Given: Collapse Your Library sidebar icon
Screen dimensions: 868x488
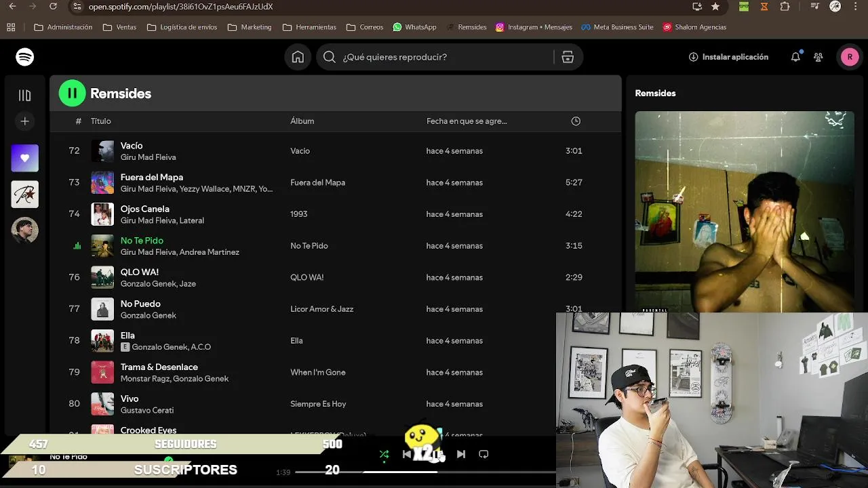Looking at the screenshot, I should (25, 96).
